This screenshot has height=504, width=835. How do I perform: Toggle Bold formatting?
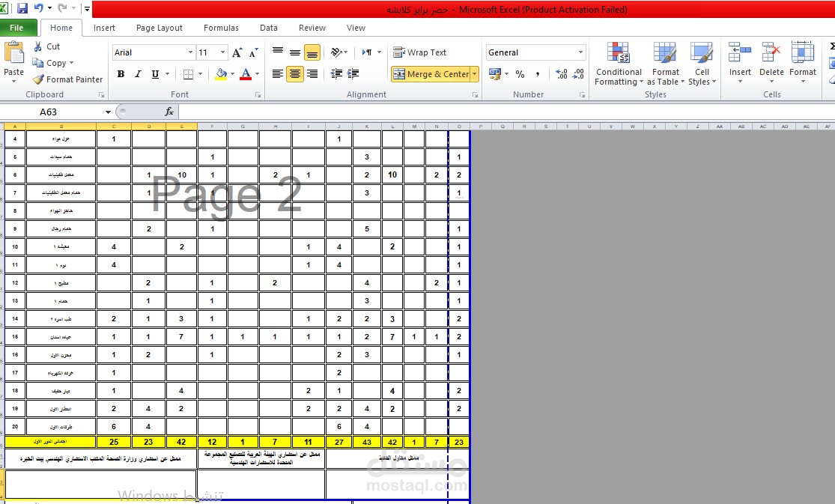click(121, 74)
